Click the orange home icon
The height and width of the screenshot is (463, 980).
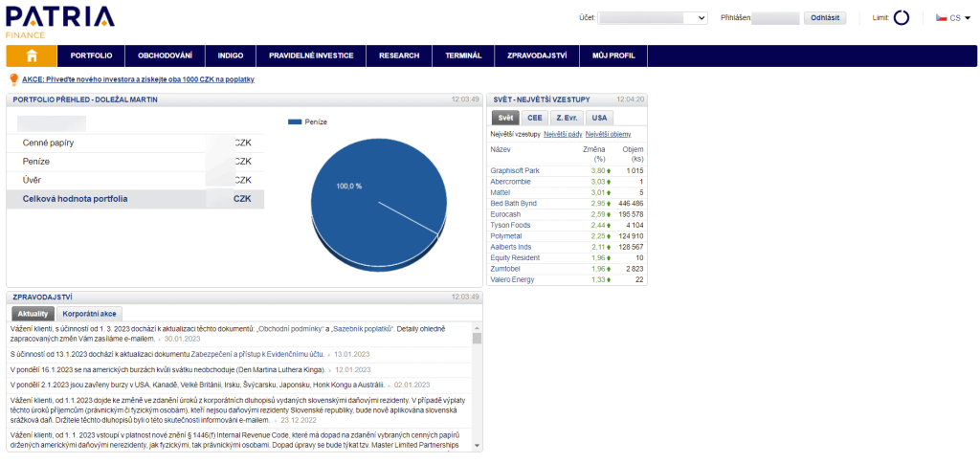tap(32, 55)
